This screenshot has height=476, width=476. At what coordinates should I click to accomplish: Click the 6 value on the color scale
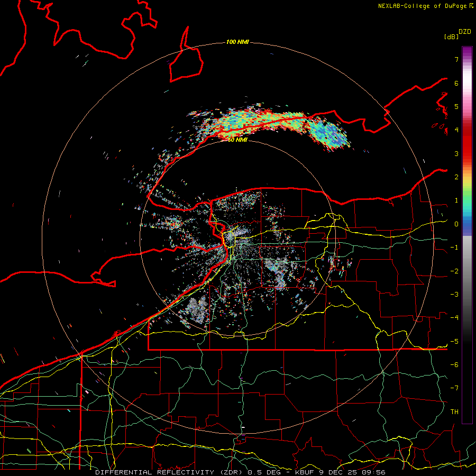pyautogui.click(x=456, y=83)
